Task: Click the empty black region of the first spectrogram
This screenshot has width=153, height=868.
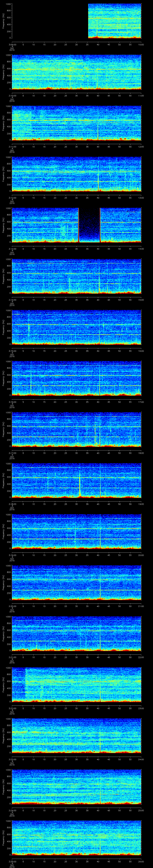Action: (x=50, y=21)
